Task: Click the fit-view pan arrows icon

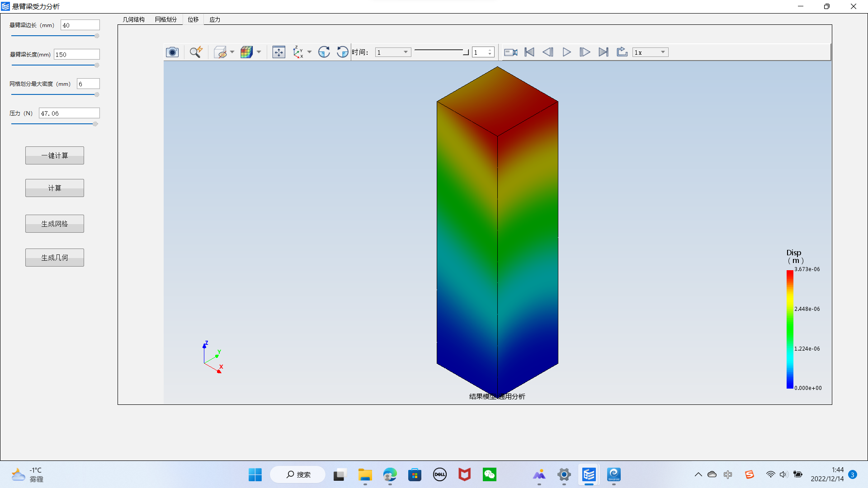Action: [279, 52]
